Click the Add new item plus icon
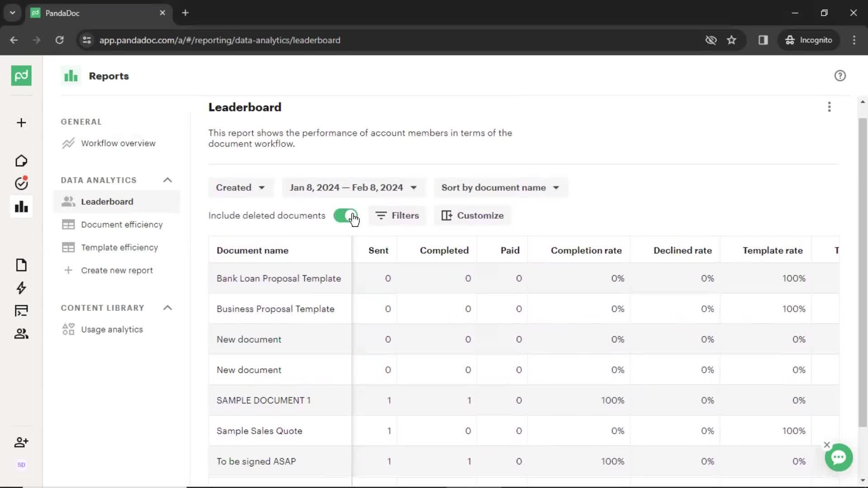 click(x=21, y=122)
